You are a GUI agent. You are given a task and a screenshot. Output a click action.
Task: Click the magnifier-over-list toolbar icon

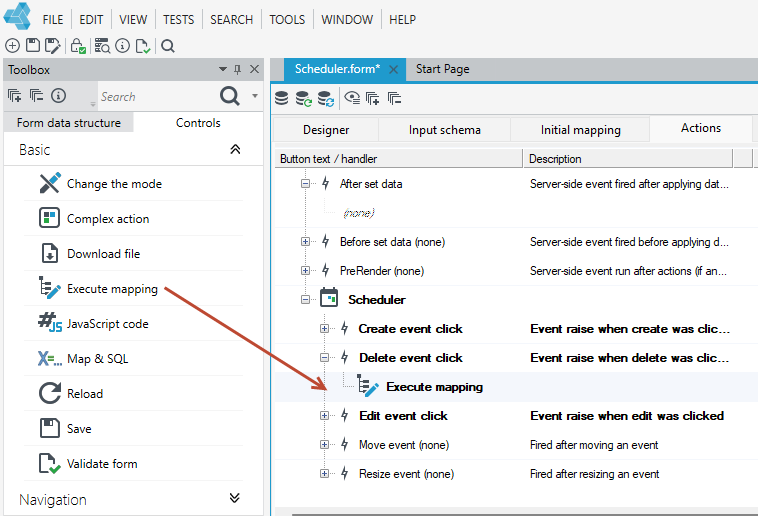[102, 46]
